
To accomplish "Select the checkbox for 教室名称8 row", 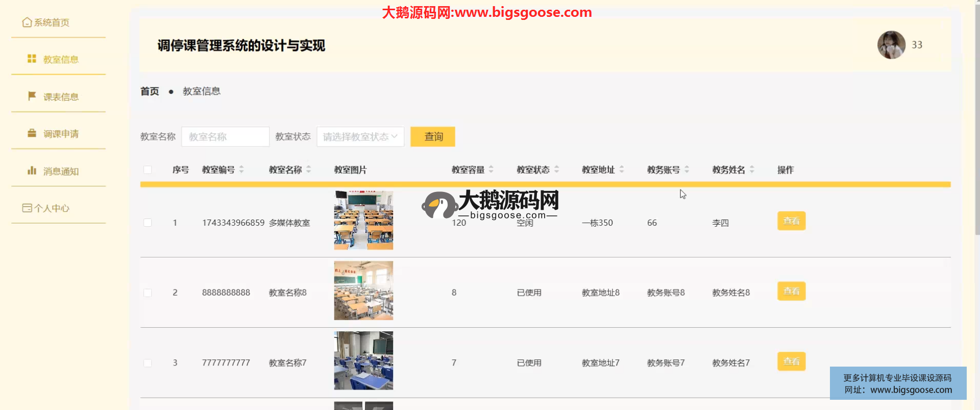I will (148, 293).
